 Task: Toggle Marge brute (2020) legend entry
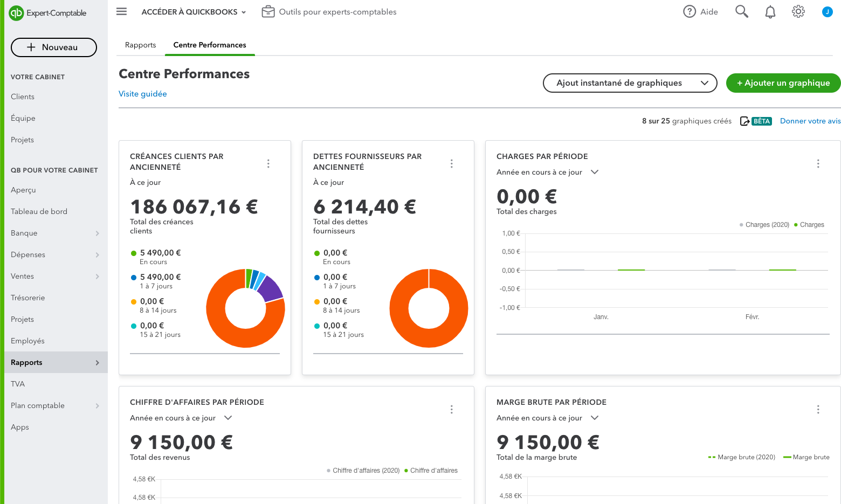coord(742,457)
